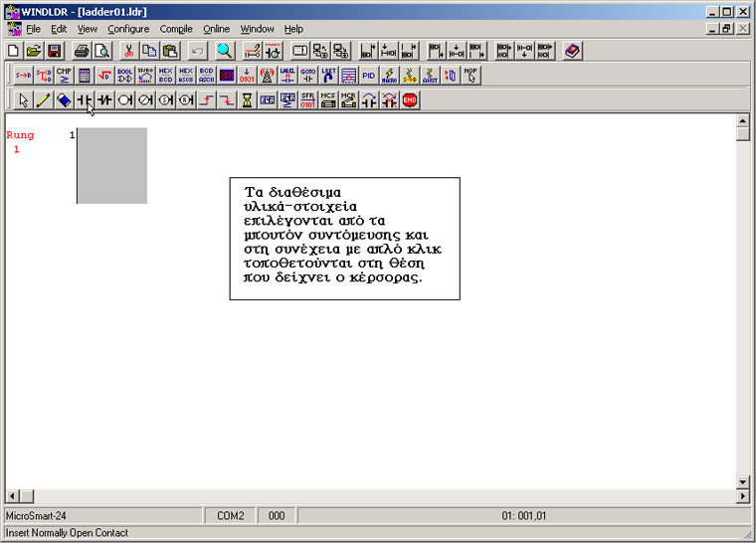Open the Compile menu

point(176,29)
